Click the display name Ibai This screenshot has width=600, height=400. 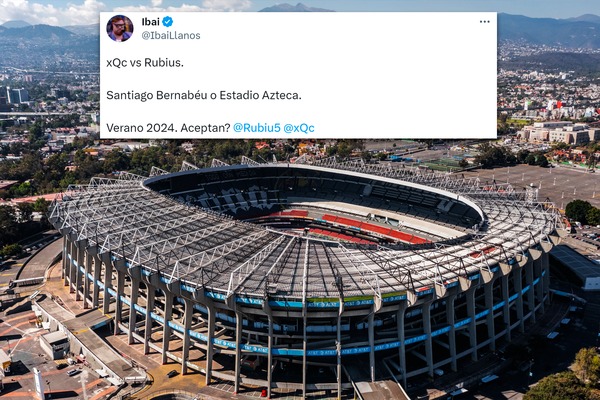click(150, 22)
